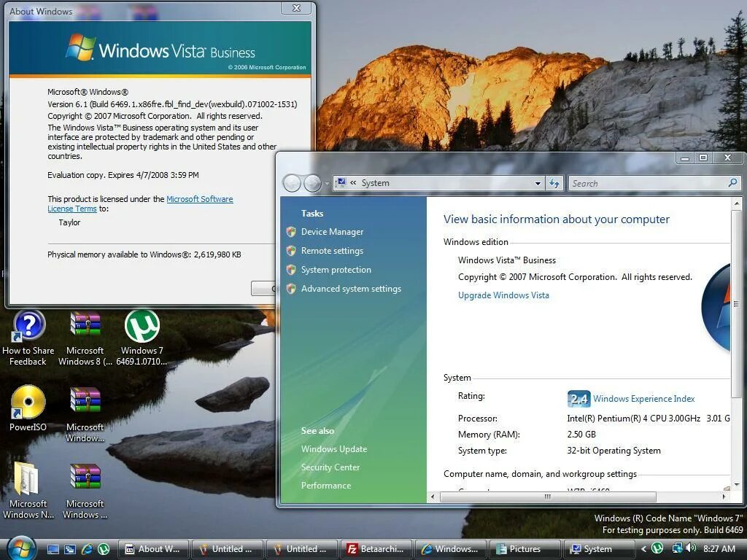
Task: Open How to Share Feedback desktop icon
Action: coord(28,338)
